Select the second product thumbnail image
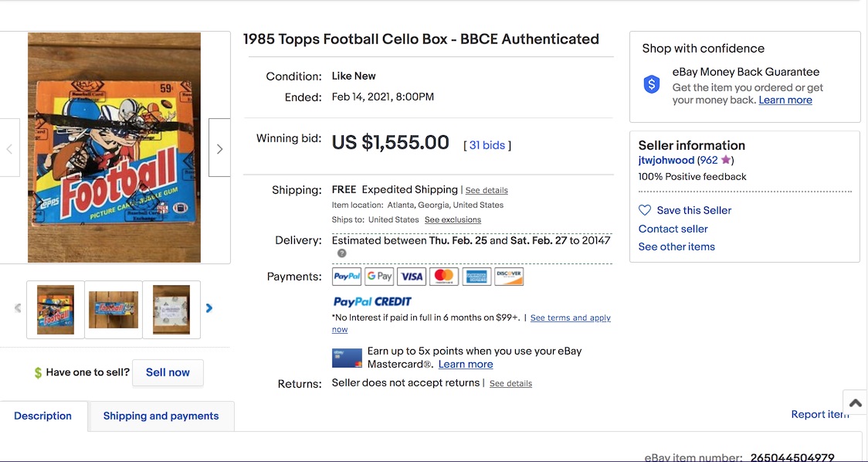The image size is (868, 462). coord(114,310)
